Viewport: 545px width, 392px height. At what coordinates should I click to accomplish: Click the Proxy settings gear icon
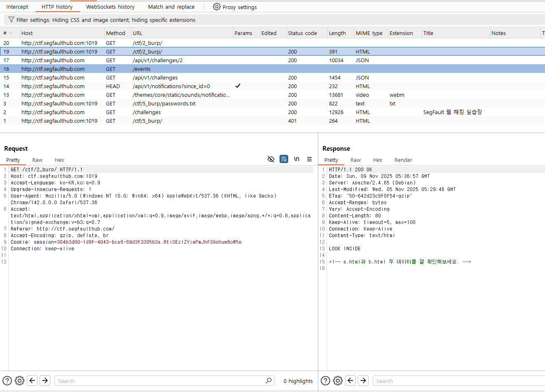point(216,7)
